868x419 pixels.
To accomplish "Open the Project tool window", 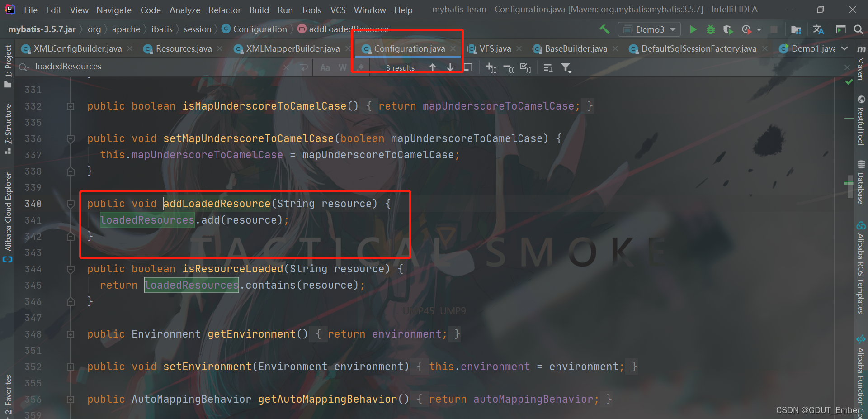I will click(x=8, y=66).
